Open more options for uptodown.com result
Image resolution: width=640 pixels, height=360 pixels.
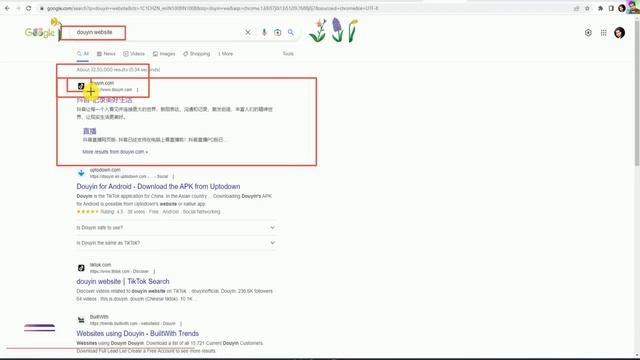[x=173, y=177]
